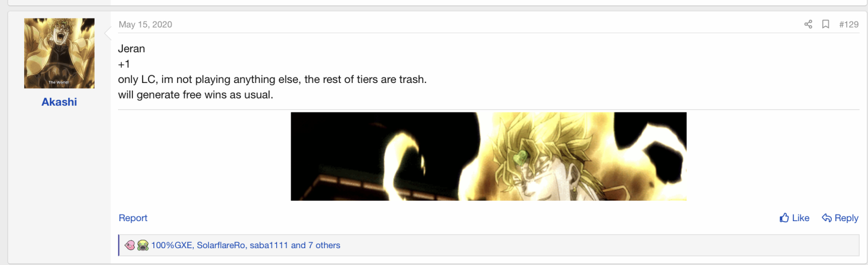Viewport: 868px width, 265px height.
Task: Click the green Pokémon reaction icon
Action: click(143, 245)
